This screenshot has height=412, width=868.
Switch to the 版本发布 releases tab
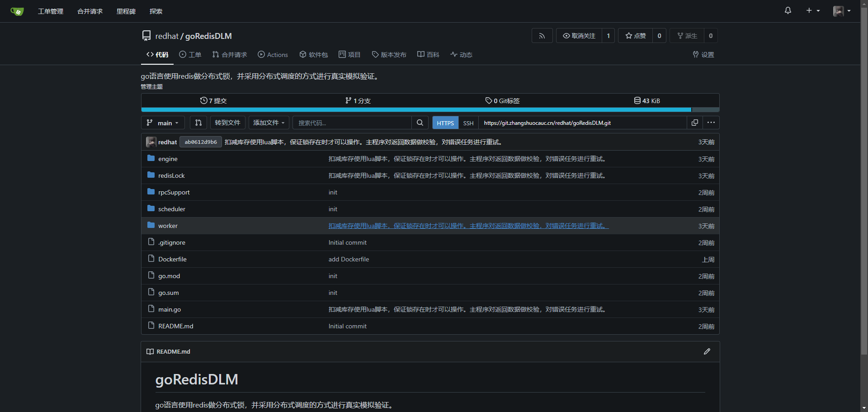pyautogui.click(x=389, y=55)
